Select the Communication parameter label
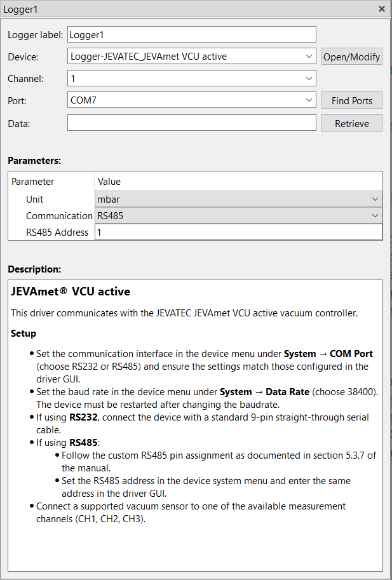Image resolution: width=392 pixels, height=580 pixels. tap(59, 215)
